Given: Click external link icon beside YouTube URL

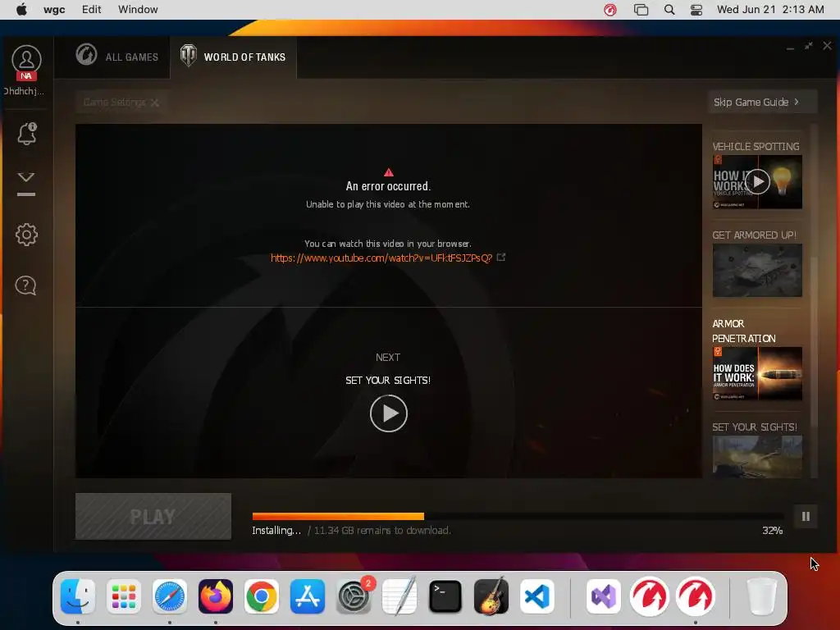Looking at the screenshot, I should click(x=501, y=258).
